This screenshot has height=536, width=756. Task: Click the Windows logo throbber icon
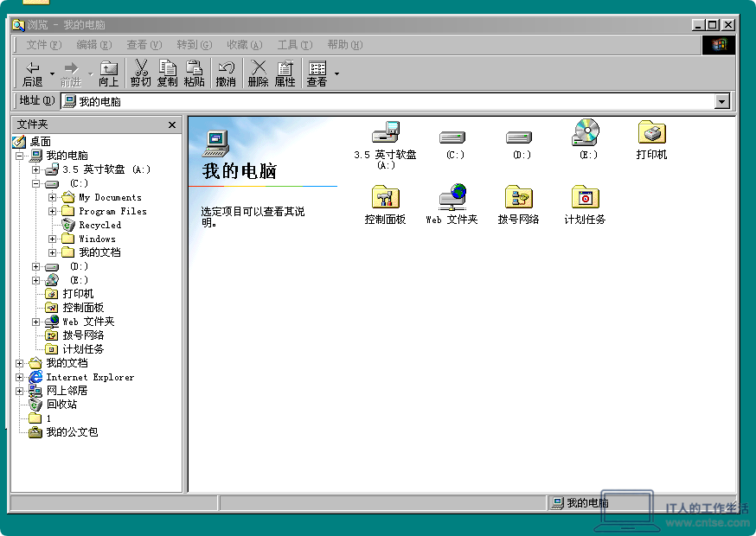[x=719, y=45]
